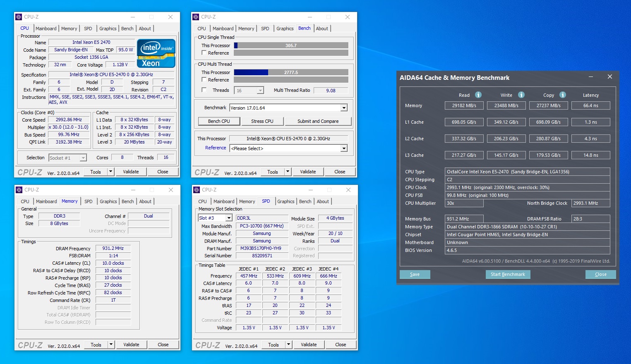Viewport: 631px width, 364px height.
Task: Open the Tools dropdown arrow in the Memory window
Action: [111, 345]
